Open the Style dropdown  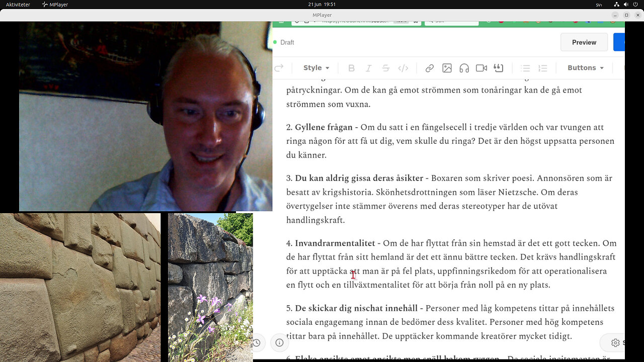[x=316, y=68]
